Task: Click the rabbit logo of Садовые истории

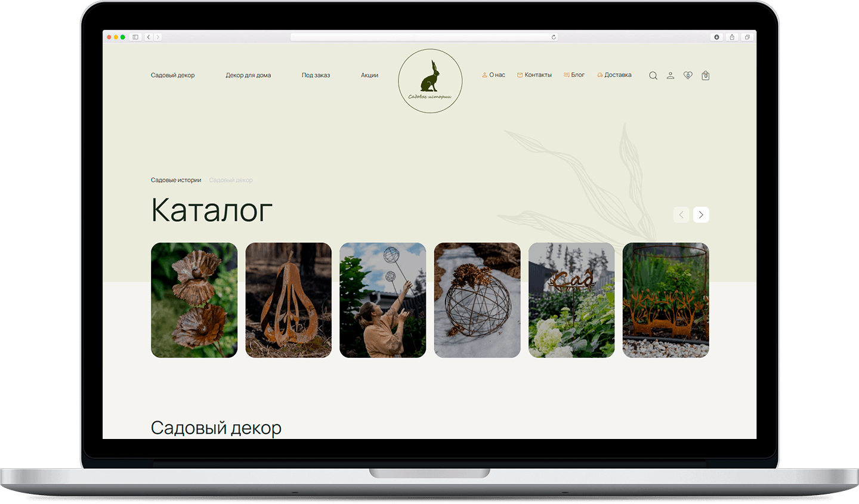Action: pos(430,81)
